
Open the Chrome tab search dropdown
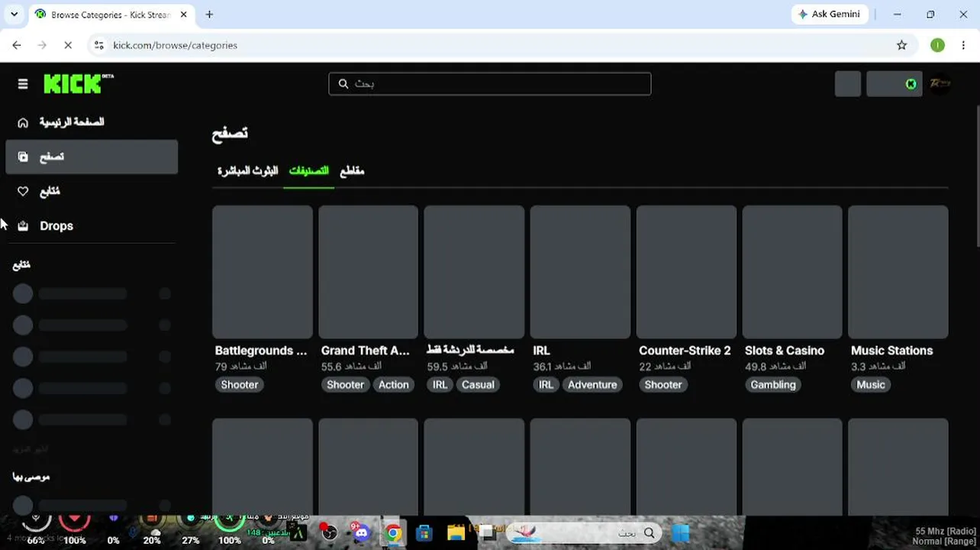(14, 15)
